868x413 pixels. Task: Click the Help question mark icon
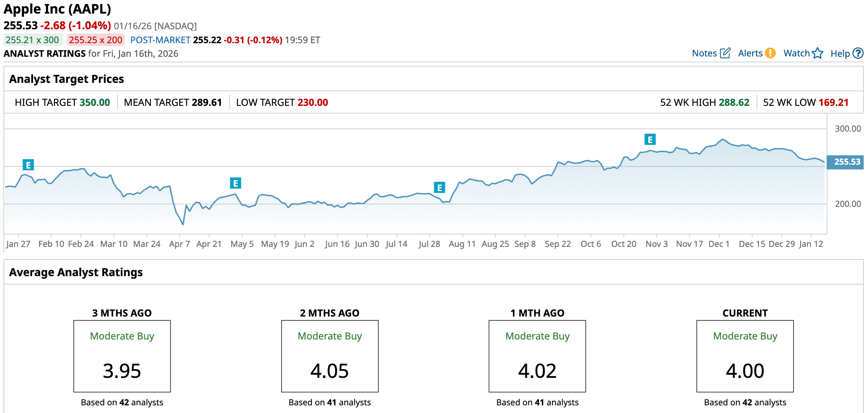(858, 53)
